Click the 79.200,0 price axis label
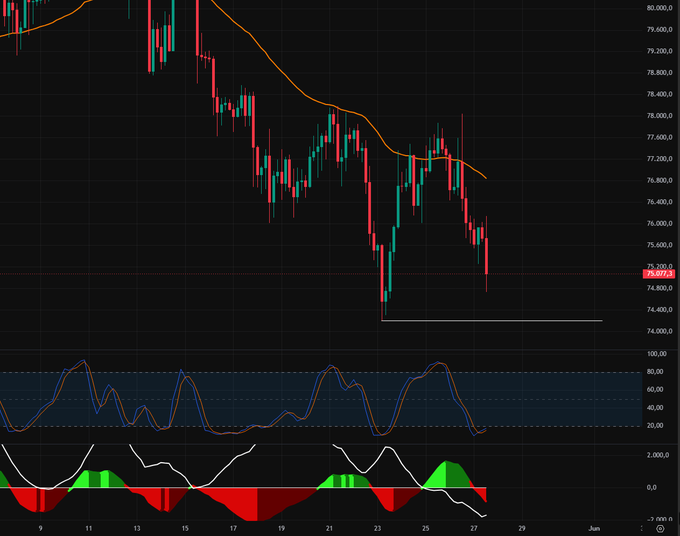 (x=659, y=51)
